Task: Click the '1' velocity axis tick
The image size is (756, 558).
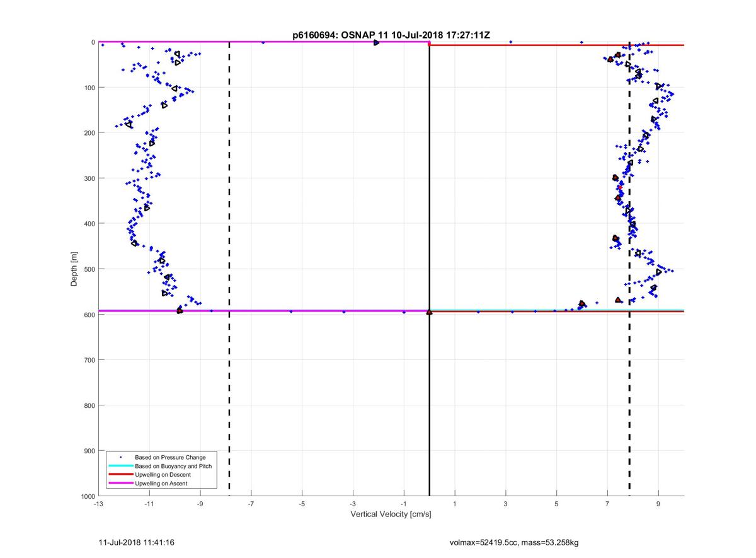Action: (455, 504)
